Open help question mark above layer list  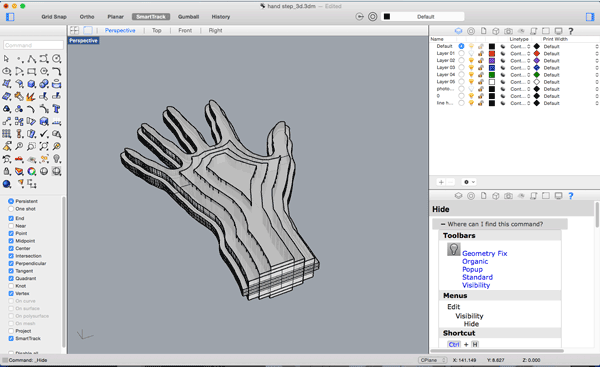click(x=571, y=31)
